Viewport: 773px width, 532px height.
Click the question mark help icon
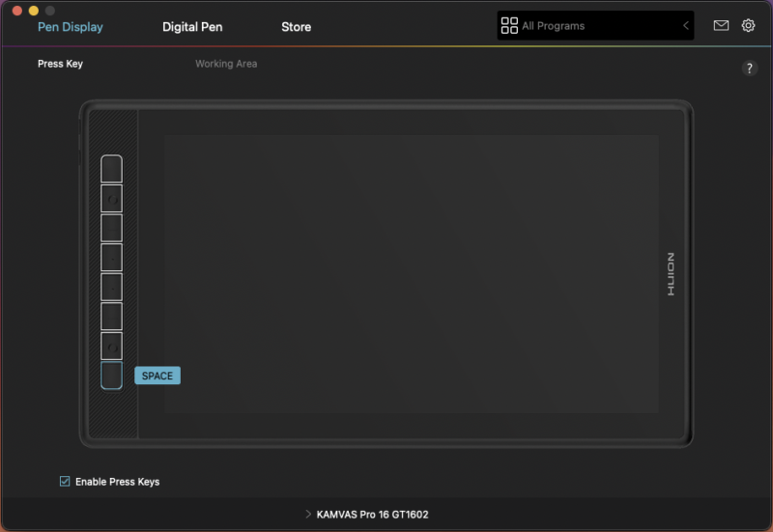(750, 68)
